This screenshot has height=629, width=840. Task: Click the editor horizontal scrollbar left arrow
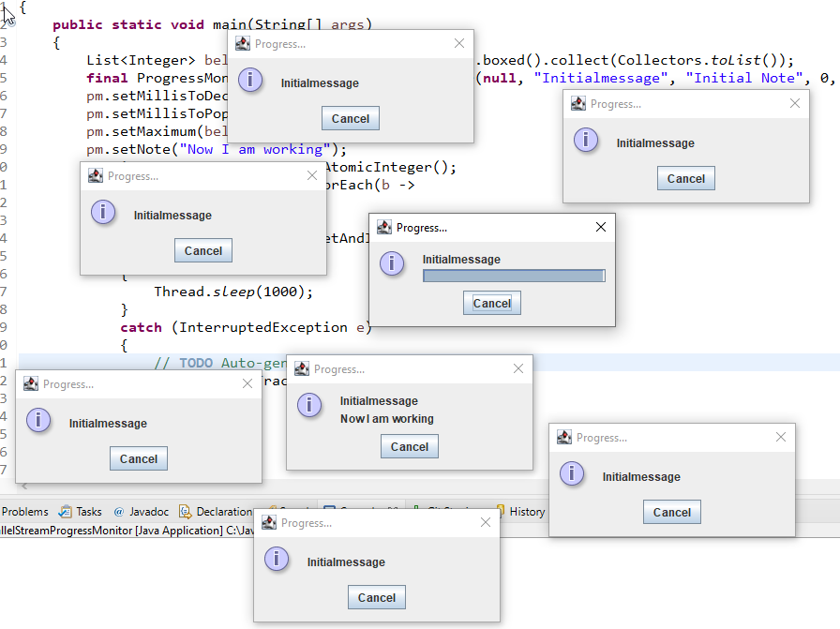point(24,487)
